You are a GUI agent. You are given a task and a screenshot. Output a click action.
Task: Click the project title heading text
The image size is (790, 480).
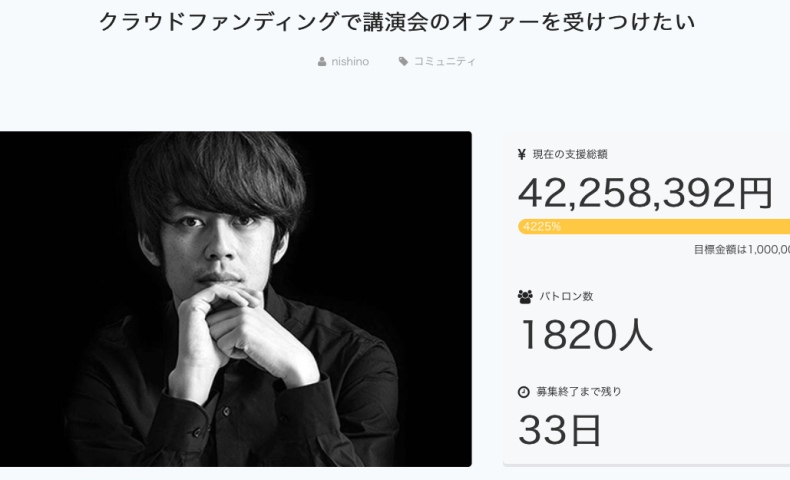[396, 22]
